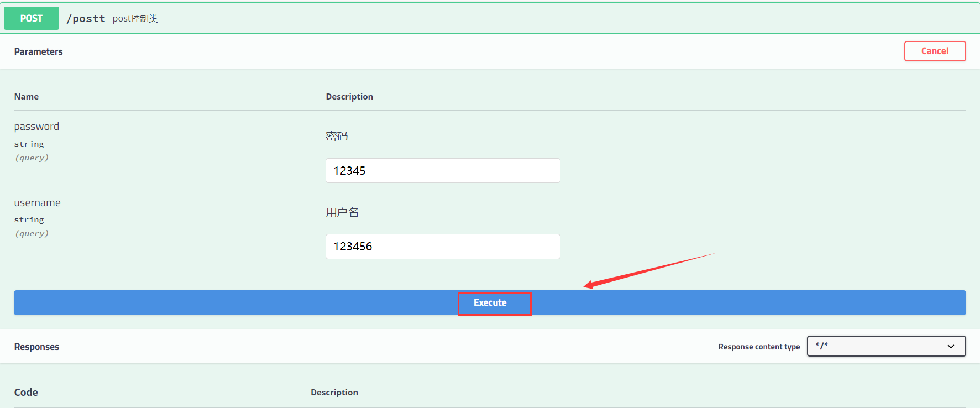980x408 pixels.
Task: Click the green POST method badge
Action: tap(32, 18)
